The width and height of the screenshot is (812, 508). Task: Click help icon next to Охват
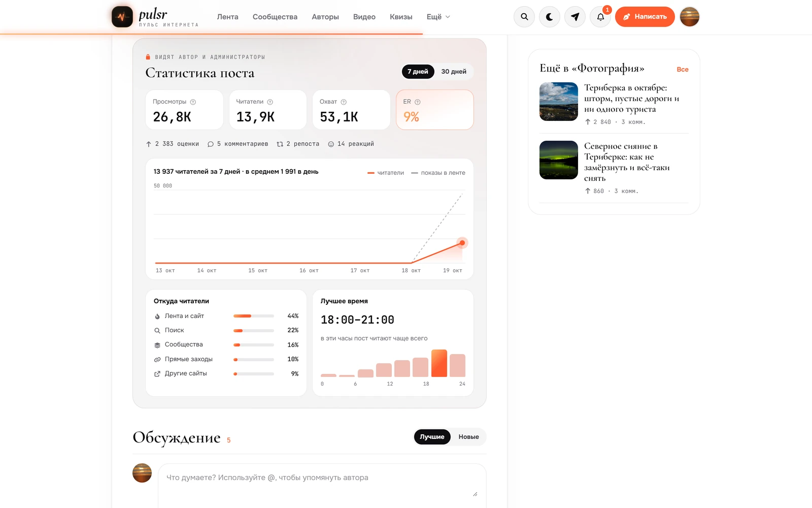(344, 102)
